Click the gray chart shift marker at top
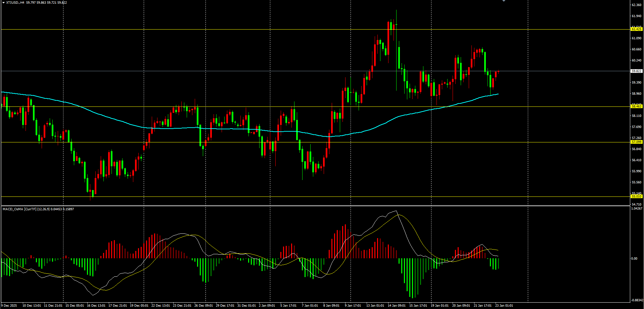 (x=504, y=1)
